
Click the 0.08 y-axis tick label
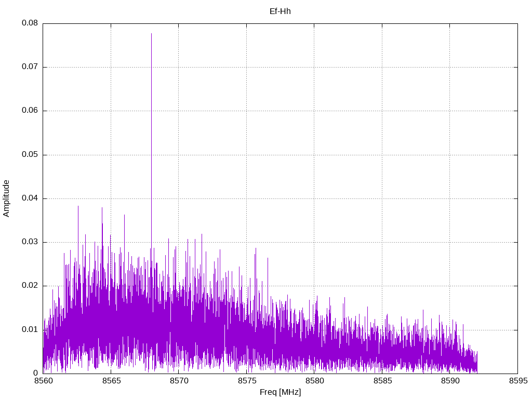point(30,23)
